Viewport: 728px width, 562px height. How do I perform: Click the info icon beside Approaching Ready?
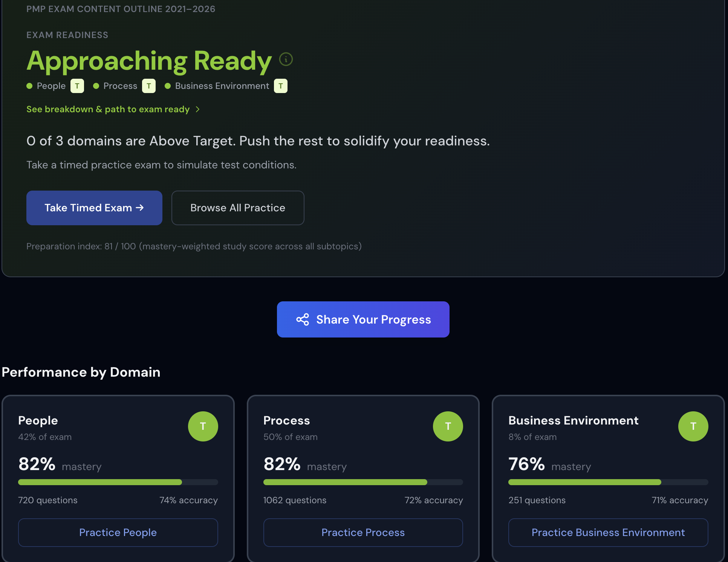coord(286,59)
